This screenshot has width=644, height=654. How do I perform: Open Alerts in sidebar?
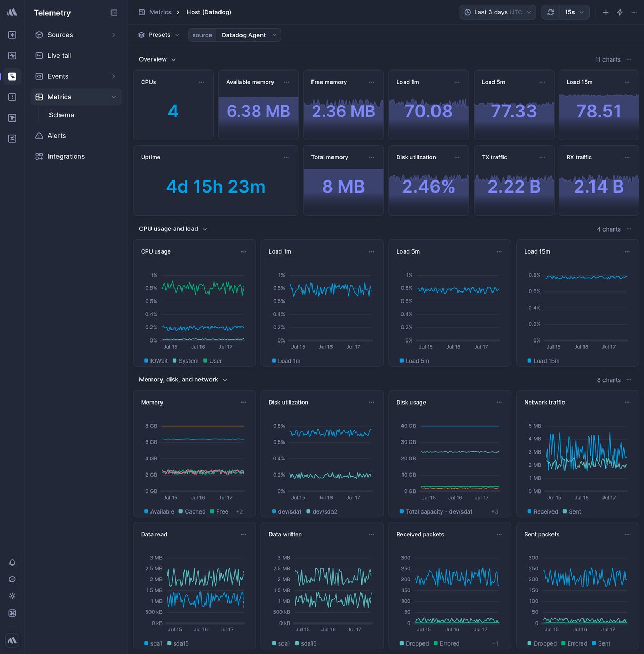76,136
